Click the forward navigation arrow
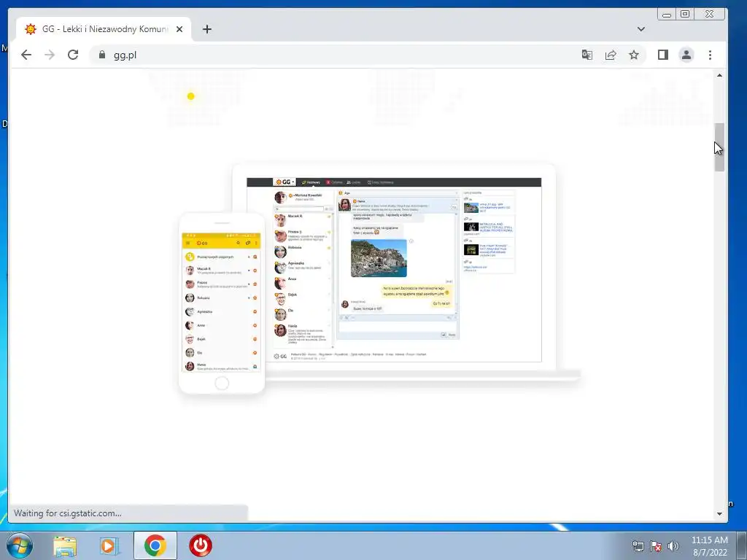The width and height of the screenshot is (747, 560). coord(50,55)
